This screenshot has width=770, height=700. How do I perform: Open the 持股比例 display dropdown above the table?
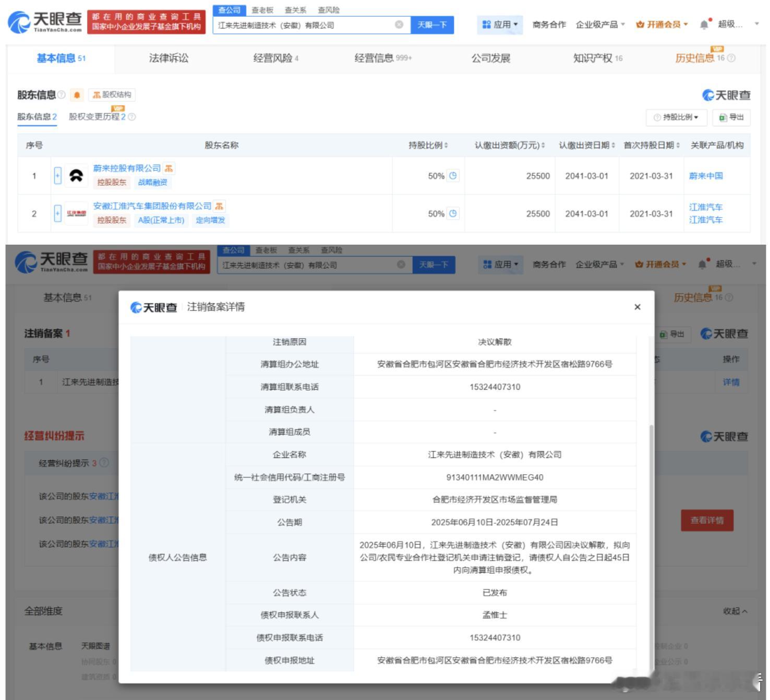[676, 117]
